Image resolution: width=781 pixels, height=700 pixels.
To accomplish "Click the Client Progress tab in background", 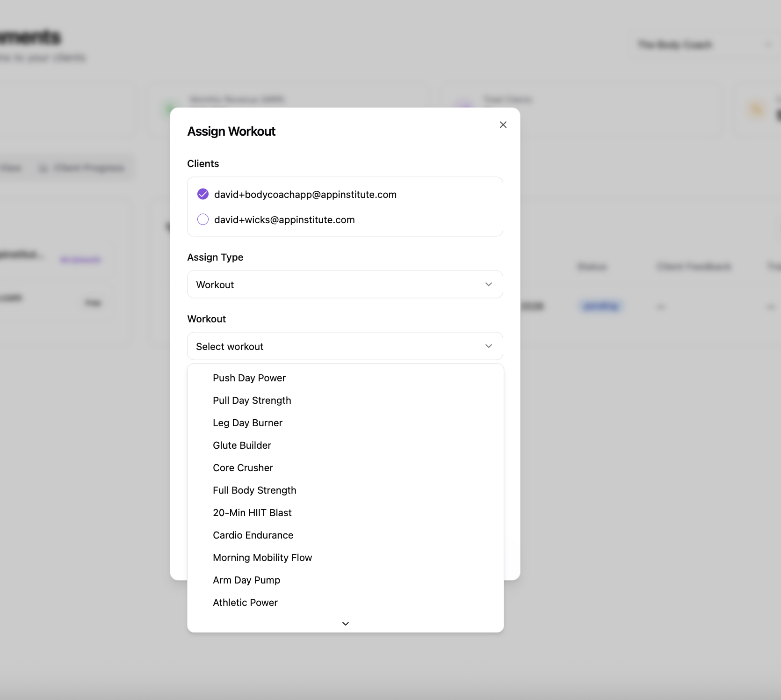I will click(x=83, y=168).
